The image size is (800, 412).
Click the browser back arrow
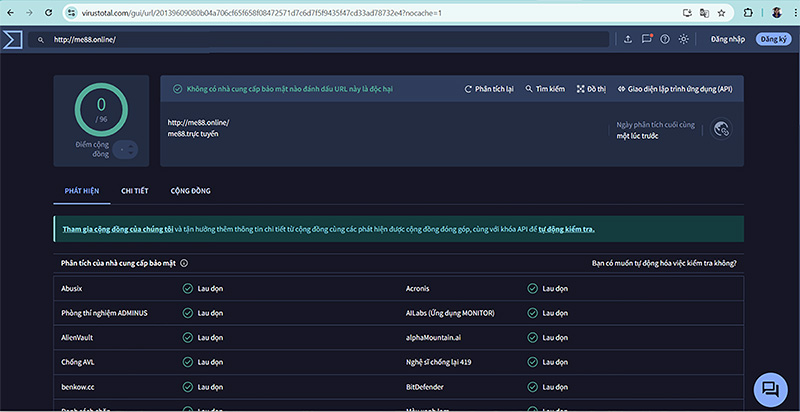[x=11, y=13]
